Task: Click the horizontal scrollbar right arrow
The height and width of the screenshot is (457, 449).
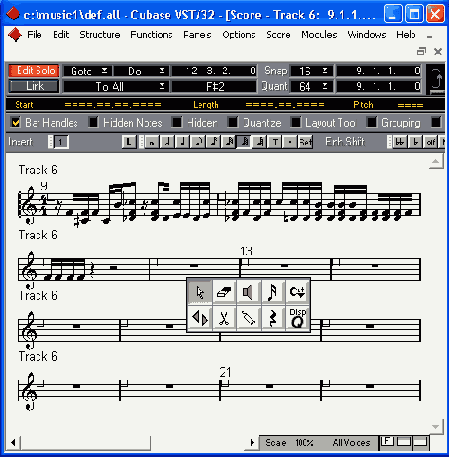Action: pyautogui.click(x=252, y=443)
